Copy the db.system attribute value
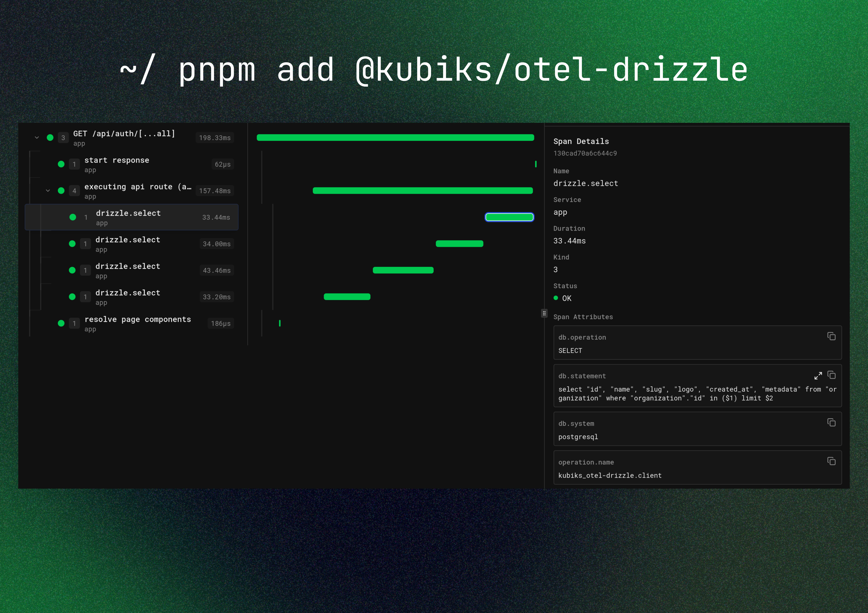868x613 pixels. click(x=832, y=422)
